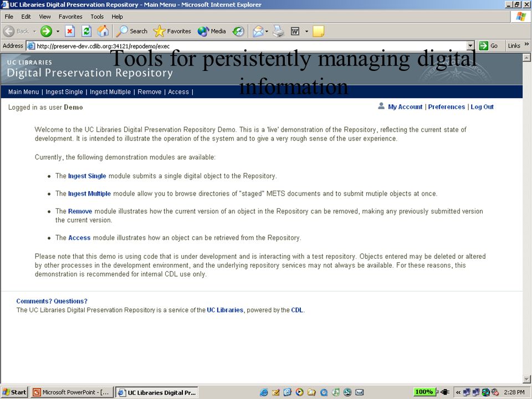Follow the Access link in bullet list
The image size is (532, 399).
coord(79,238)
